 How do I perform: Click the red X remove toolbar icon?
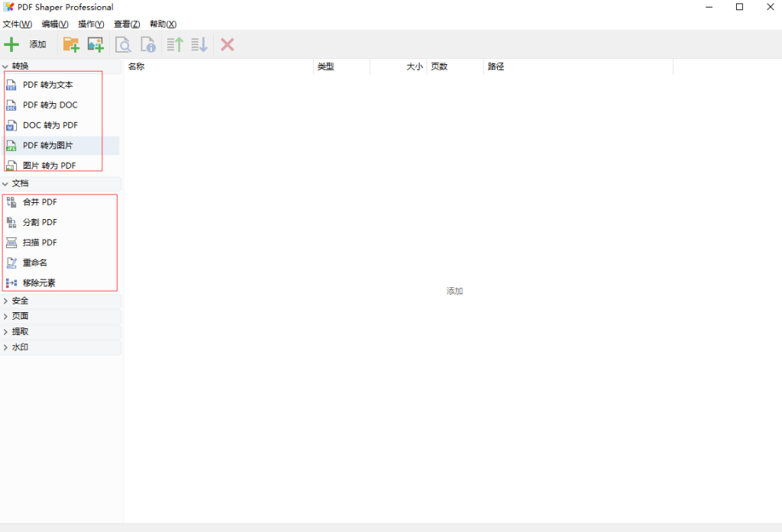pyautogui.click(x=227, y=44)
